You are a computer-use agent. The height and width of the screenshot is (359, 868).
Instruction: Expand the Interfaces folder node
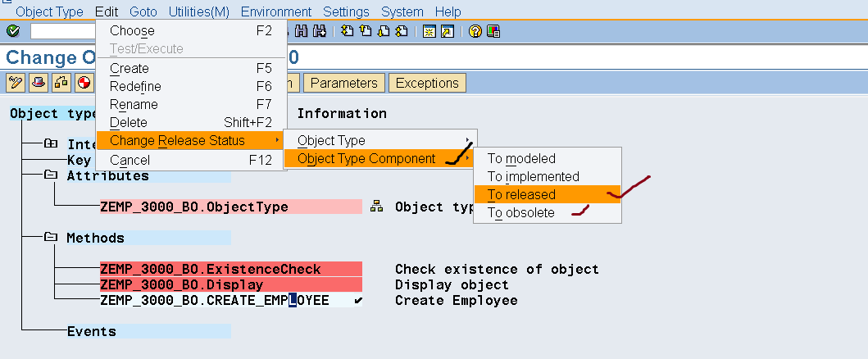tap(51, 144)
